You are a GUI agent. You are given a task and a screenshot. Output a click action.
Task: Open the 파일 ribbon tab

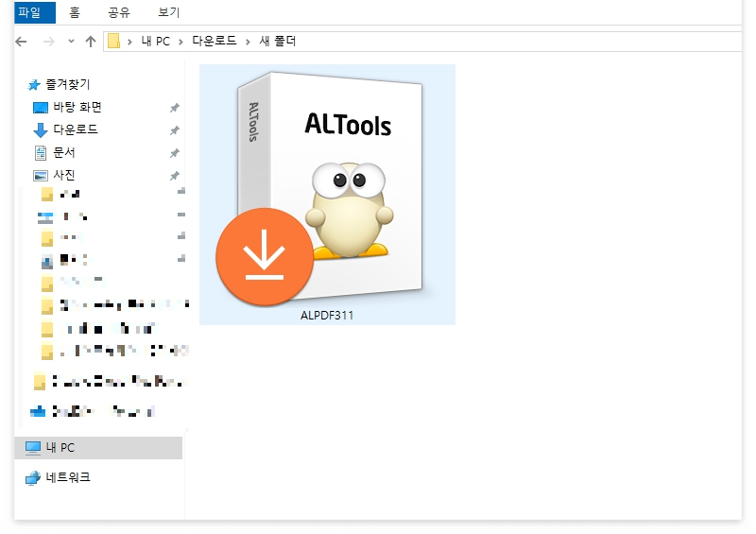click(x=35, y=12)
